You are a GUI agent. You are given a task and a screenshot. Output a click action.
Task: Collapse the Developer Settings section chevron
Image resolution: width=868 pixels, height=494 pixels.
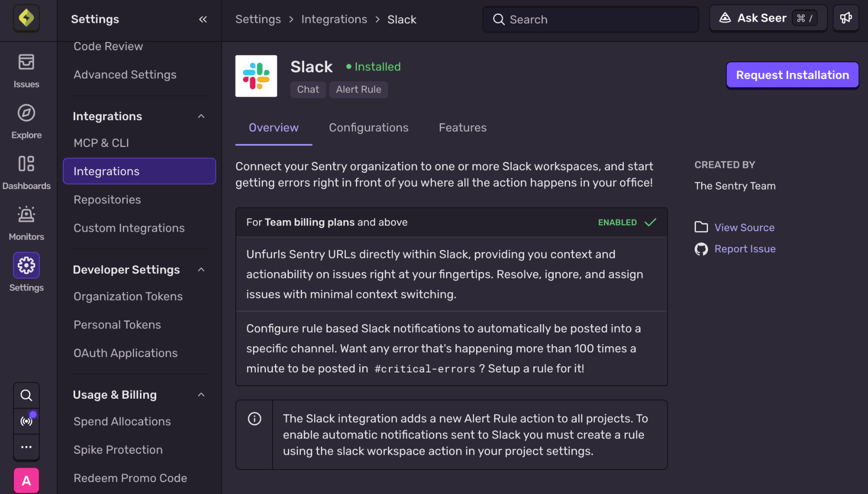[201, 269]
